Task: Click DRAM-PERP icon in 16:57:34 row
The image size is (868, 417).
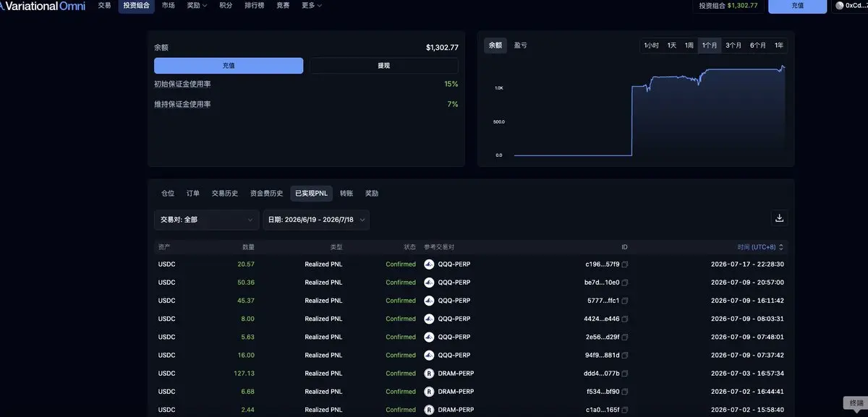Action: 429,374
